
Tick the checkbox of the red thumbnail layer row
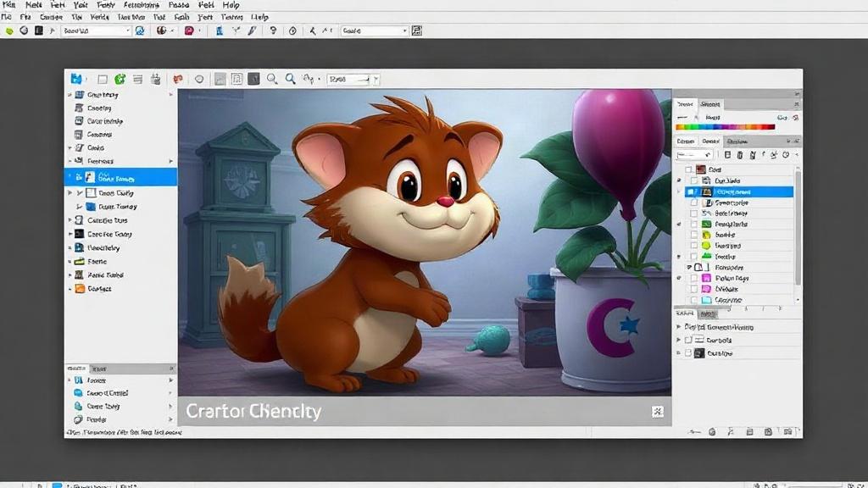pos(688,169)
